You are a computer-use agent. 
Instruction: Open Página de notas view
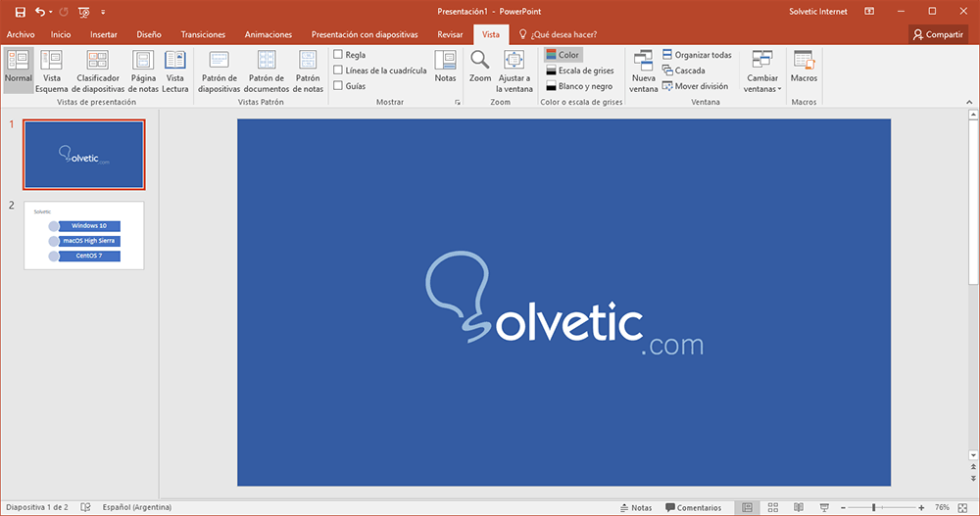143,70
